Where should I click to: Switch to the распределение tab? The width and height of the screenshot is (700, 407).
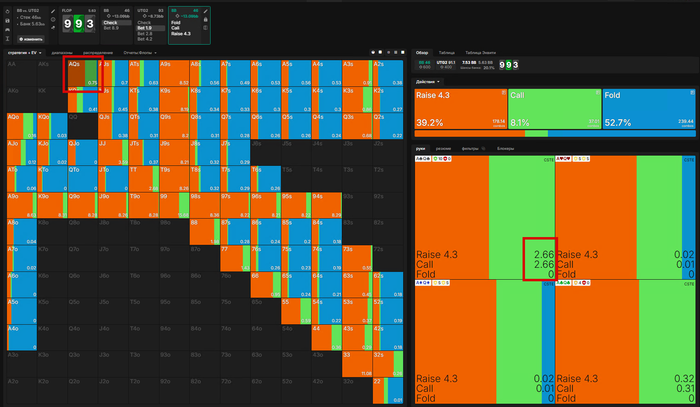click(98, 53)
